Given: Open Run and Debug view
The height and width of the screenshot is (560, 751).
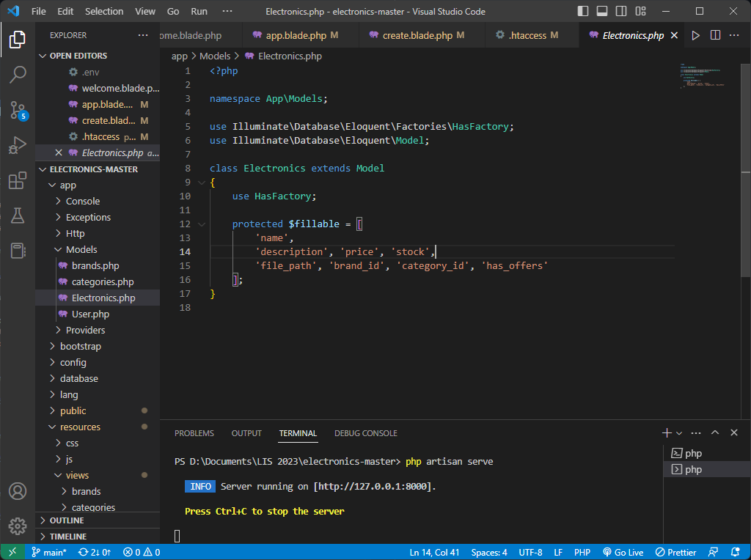Looking at the screenshot, I should point(18,145).
